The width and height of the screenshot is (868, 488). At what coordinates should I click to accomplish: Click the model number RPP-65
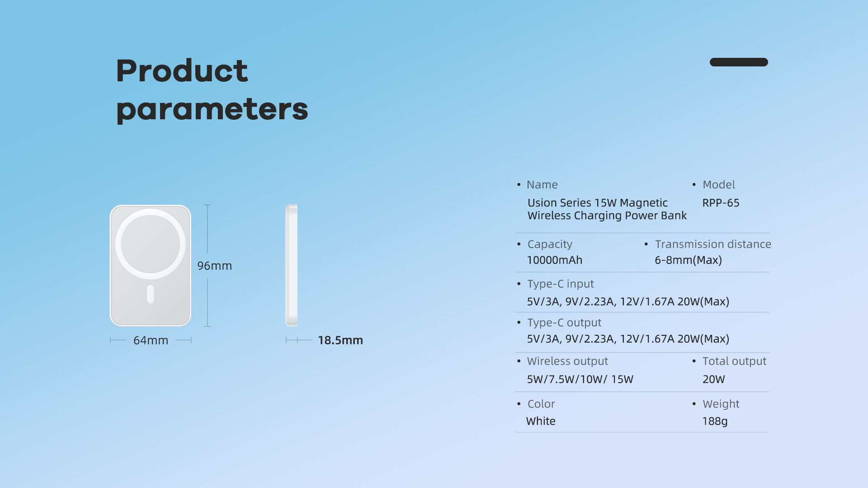721,203
